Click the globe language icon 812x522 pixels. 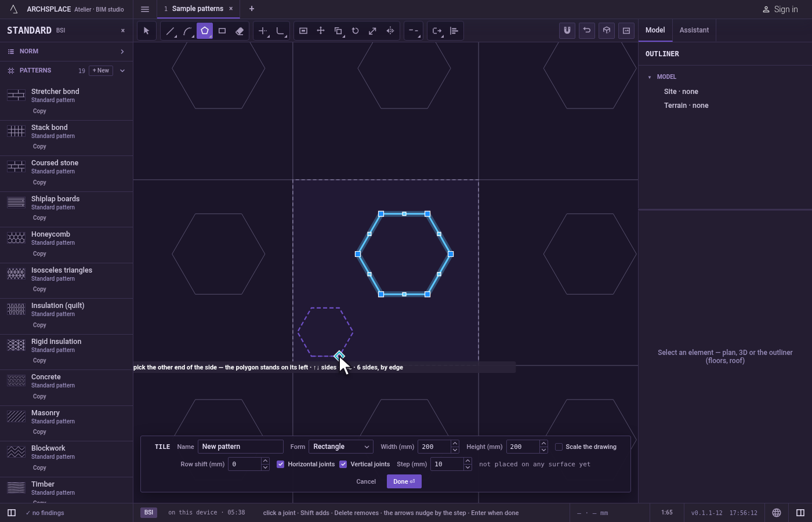pos(777,513)
